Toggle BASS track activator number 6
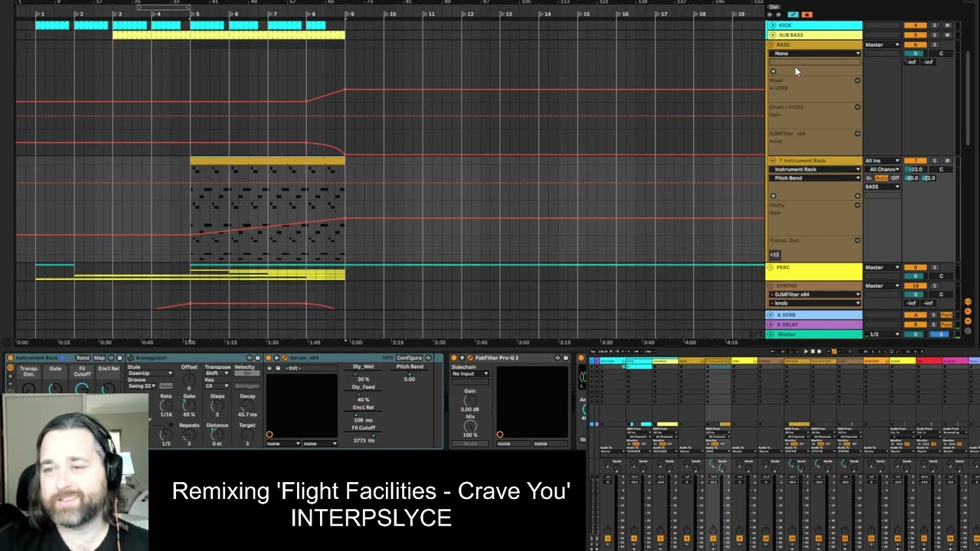Viewport: 980px width, 551px height. coord(915,44)
